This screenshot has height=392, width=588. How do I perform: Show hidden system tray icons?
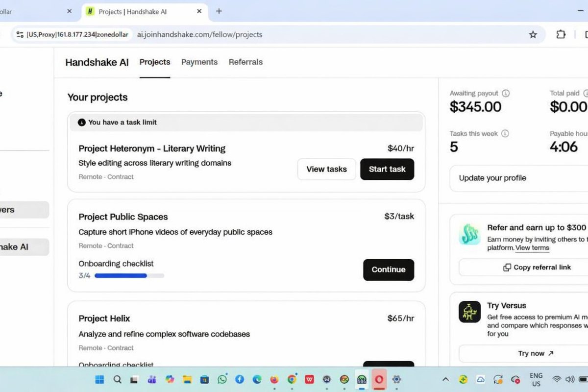pos(445,379)
